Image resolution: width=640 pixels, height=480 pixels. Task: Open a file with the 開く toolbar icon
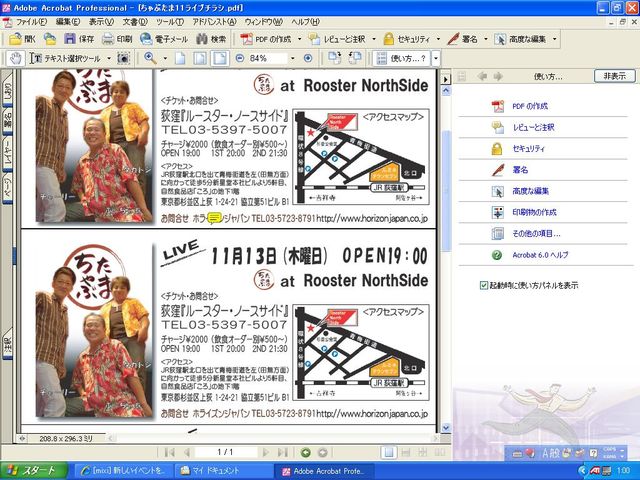[22, 39]
